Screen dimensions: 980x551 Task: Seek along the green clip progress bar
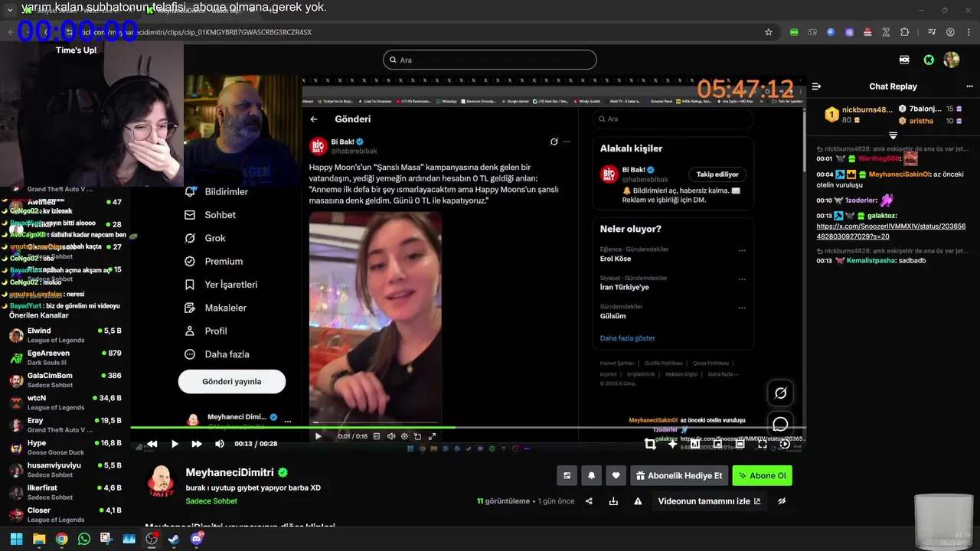pos(468,427)
